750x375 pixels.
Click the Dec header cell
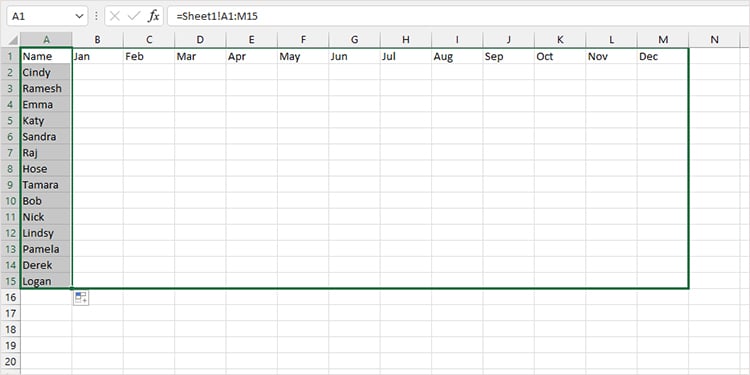pos(663,56)
